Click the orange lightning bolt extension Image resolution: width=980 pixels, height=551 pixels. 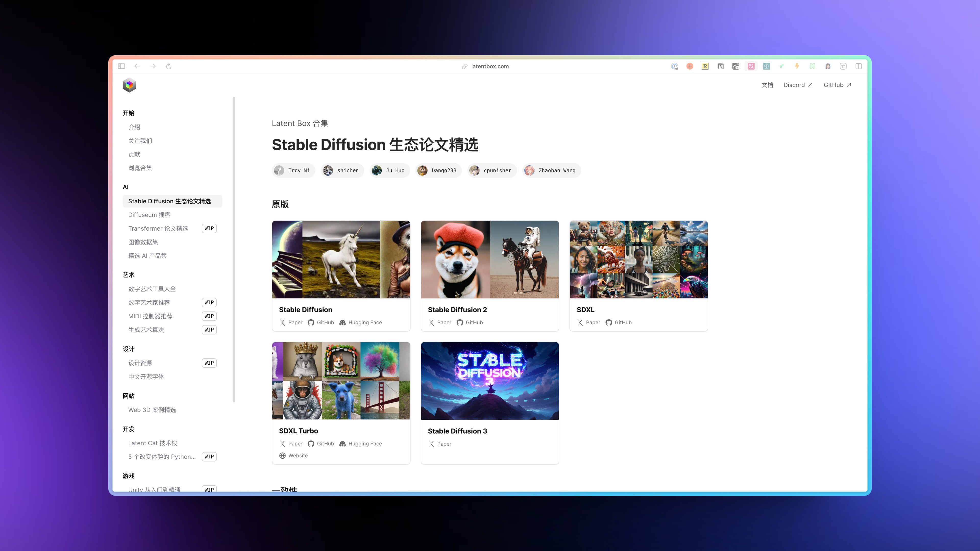click(x=797, y=66)
